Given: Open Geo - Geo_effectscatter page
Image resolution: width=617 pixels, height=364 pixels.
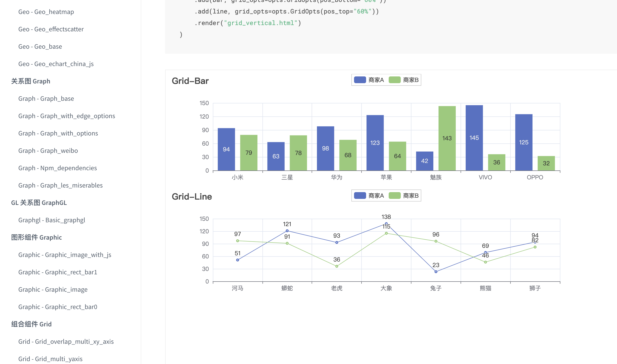Looking at the screenshot, I should [x=51, y=29].
